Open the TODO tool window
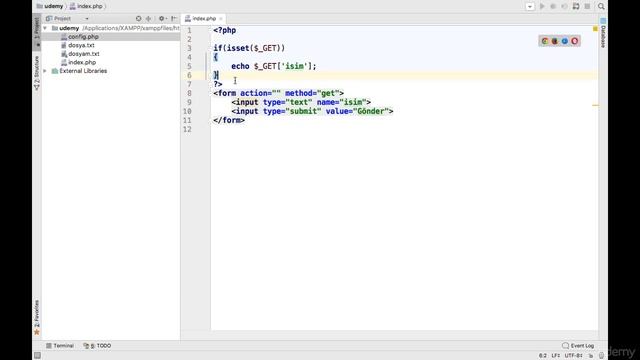Image resolution: width=640 pixels, height=360 pixels. [97, 346]
